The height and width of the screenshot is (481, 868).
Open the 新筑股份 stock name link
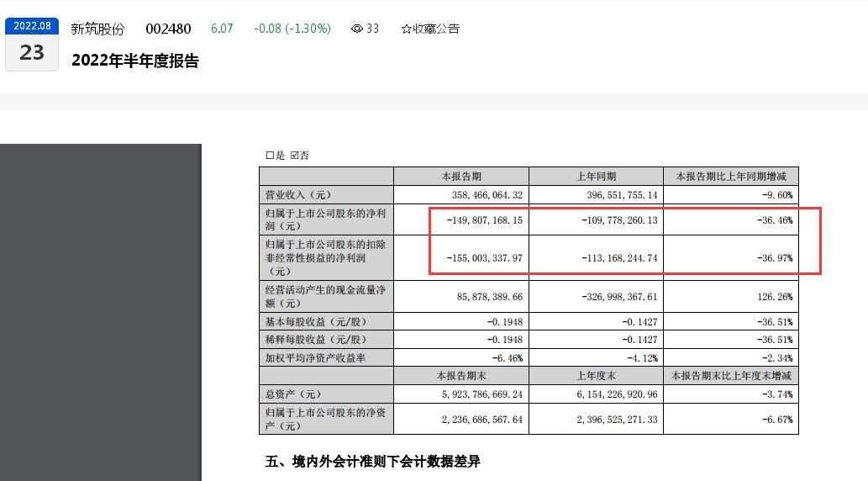(x=98, y=29)
